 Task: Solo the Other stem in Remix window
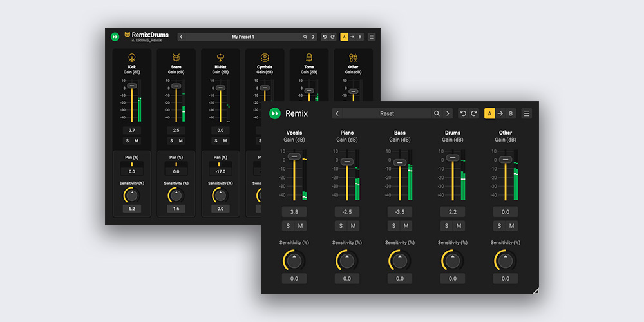(x=500, y=226)
